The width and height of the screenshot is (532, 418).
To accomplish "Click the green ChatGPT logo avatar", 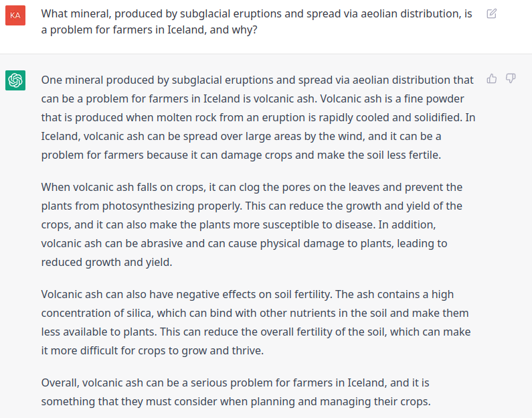I will 15,80.
